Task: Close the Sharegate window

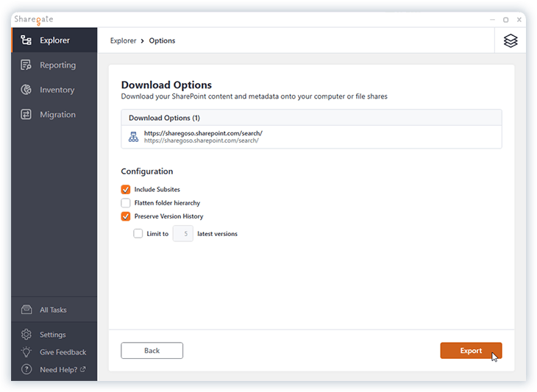Action: coord(519,20)
